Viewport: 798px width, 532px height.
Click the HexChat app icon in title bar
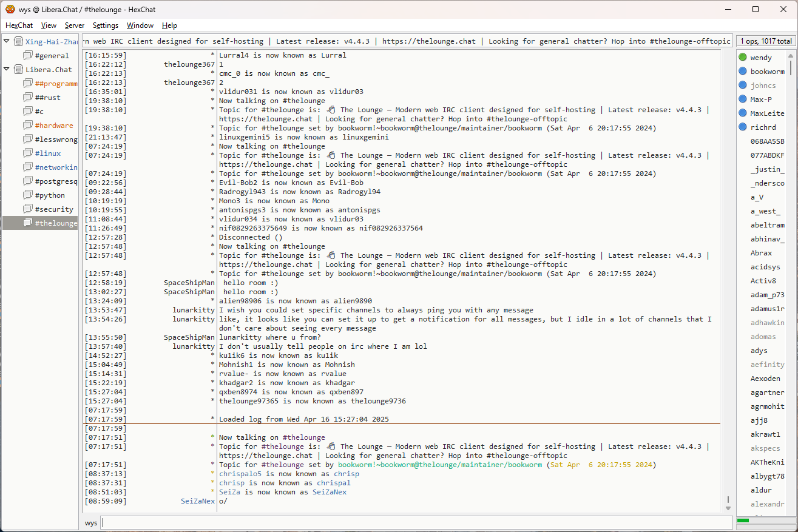coord(10,9)
